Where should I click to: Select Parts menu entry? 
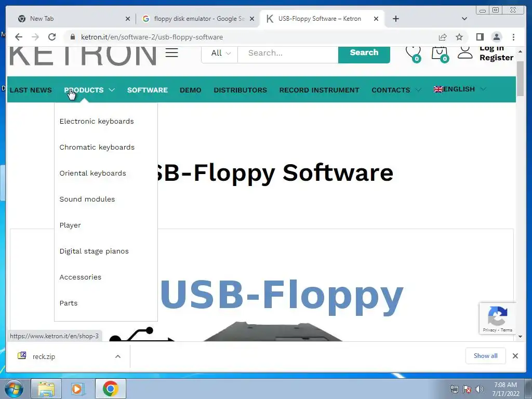(x=69, y=303)
